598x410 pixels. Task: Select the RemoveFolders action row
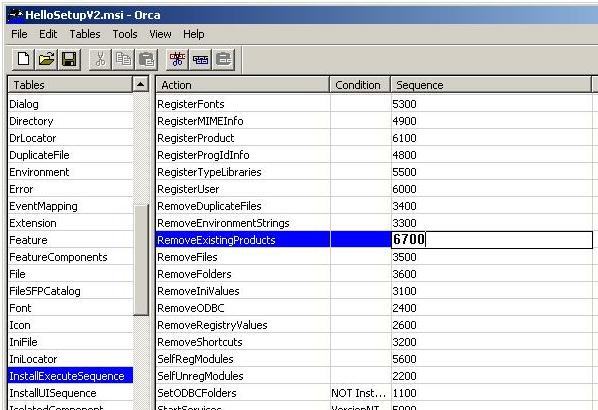[x=374, y=274]
